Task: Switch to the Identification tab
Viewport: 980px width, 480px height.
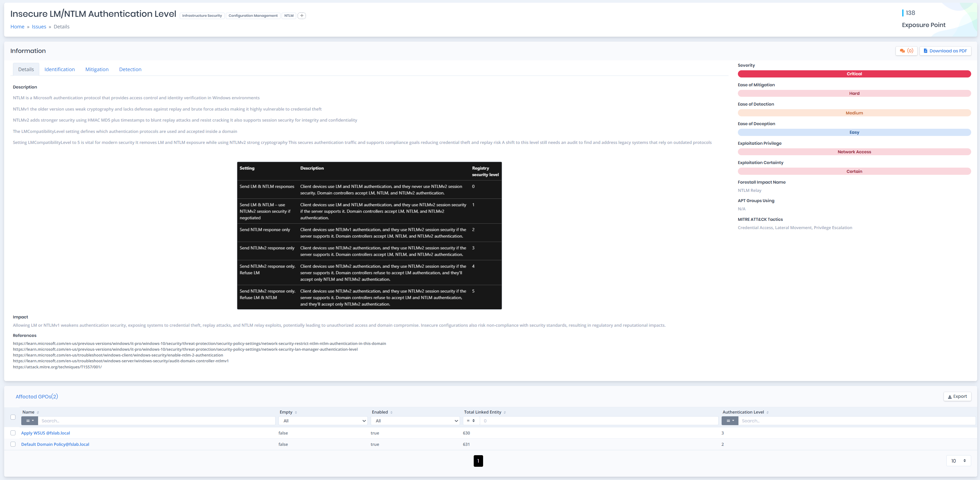Action: [x=59, y=69]
